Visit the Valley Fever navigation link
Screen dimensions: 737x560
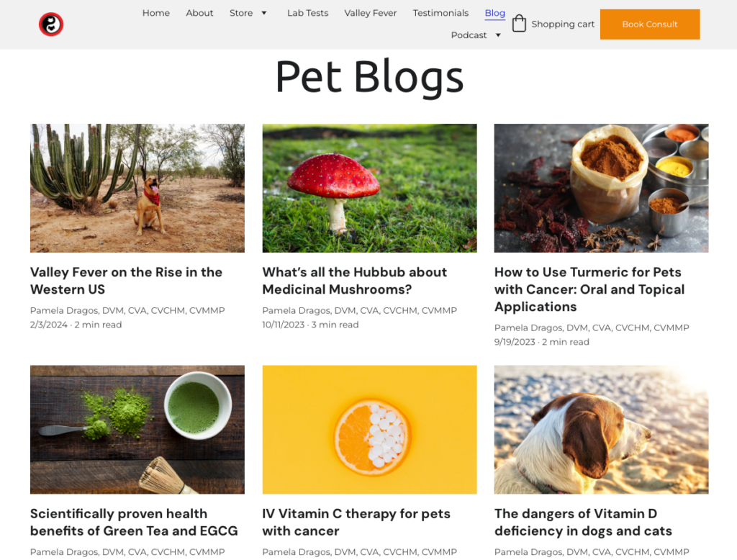click(x=370, y=12)
